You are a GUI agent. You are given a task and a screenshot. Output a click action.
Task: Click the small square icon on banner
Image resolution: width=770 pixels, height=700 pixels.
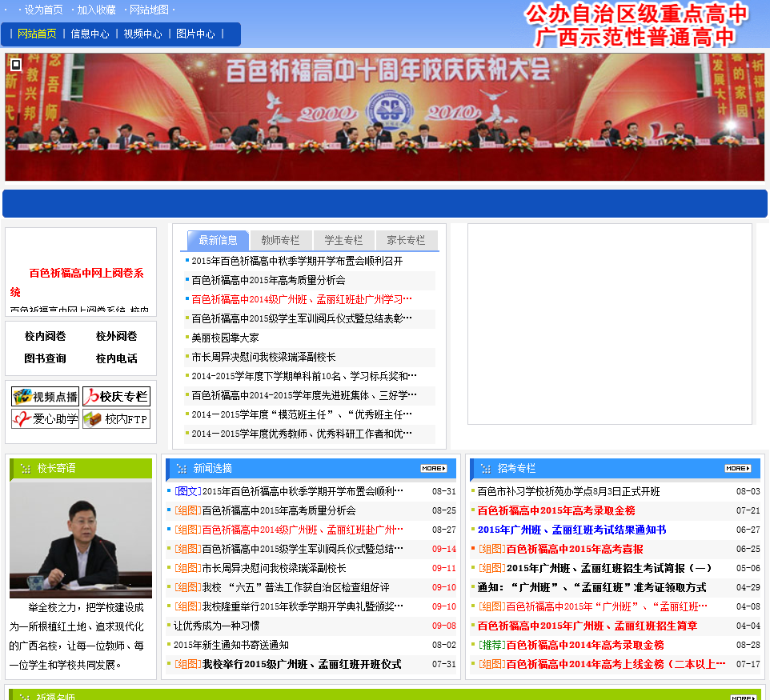tap(16, 64)
